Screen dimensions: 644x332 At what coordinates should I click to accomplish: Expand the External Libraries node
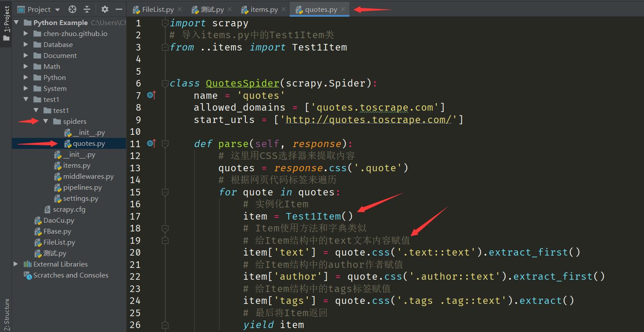[16, 264]
